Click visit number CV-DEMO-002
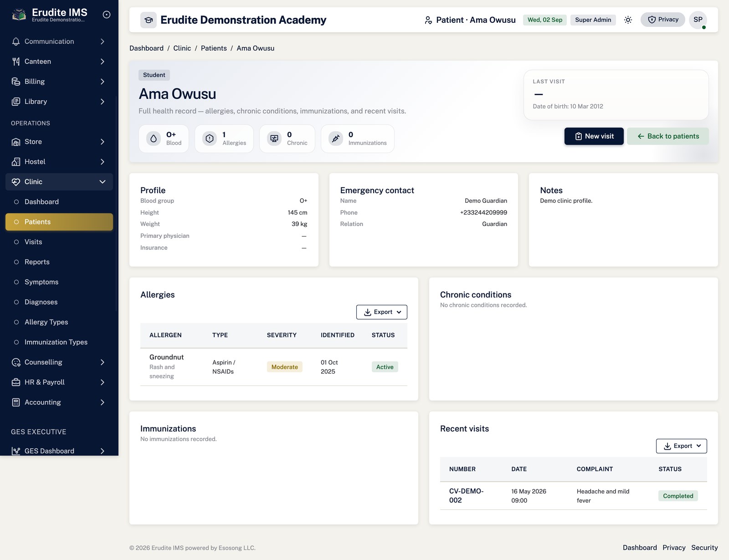Image resolution: width=729 pixels, height=560 pixels. point(466,496)
